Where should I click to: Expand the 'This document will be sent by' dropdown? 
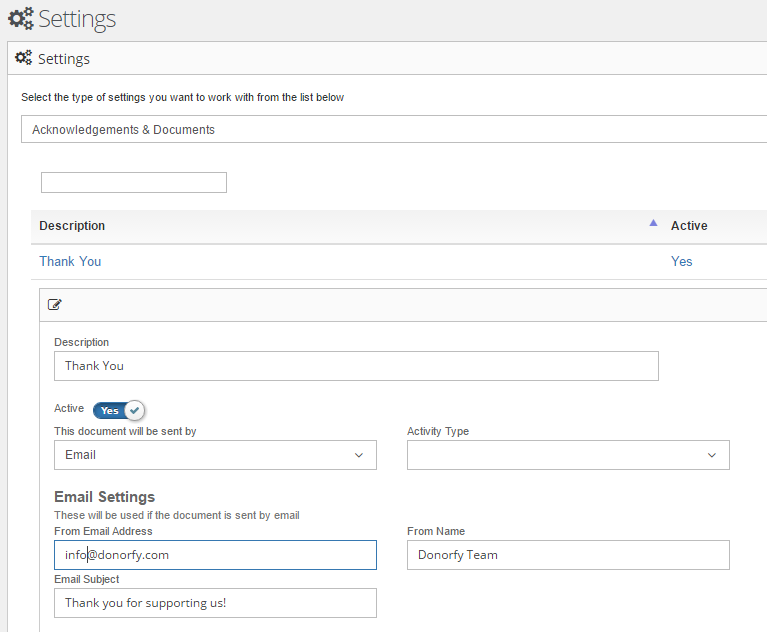215,455
